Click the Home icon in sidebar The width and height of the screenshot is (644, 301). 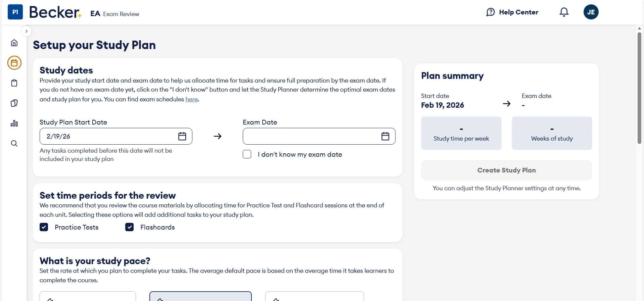[14, 43]
